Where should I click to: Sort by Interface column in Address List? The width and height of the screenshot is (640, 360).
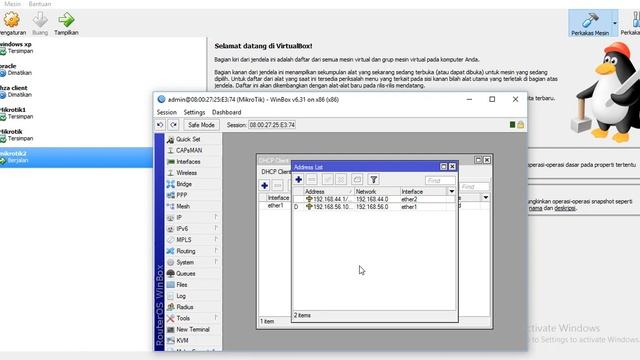tap(424, 191)
